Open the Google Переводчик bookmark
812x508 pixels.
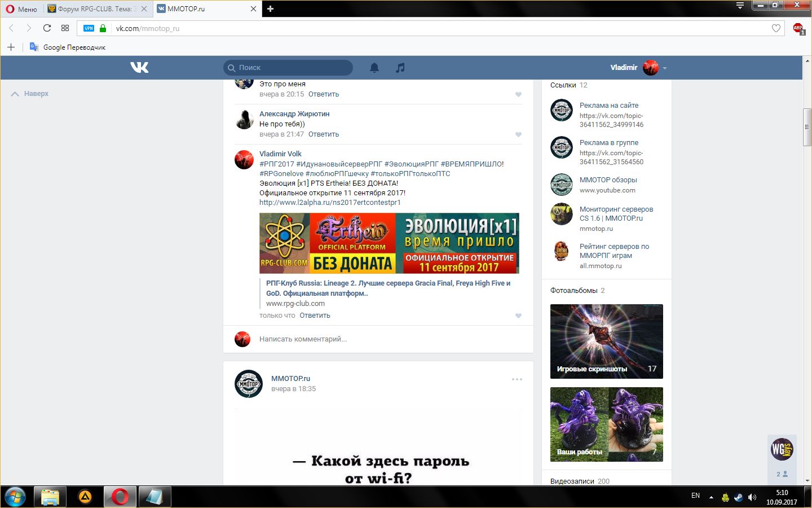68,47
